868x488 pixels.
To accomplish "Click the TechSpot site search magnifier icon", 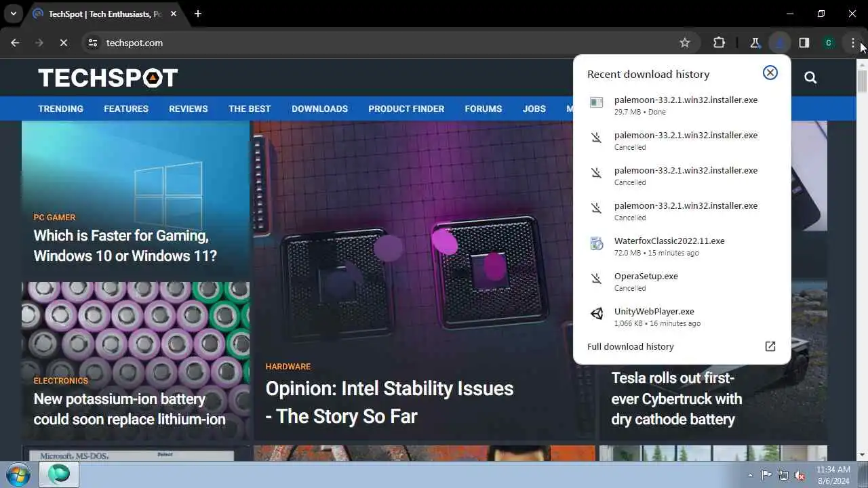I will pos(810,77).
